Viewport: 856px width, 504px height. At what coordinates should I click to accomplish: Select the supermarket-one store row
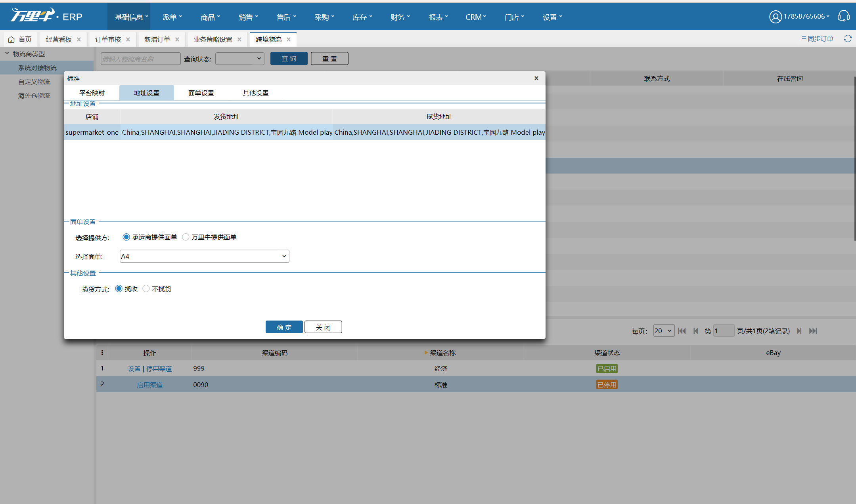[304, 132]
